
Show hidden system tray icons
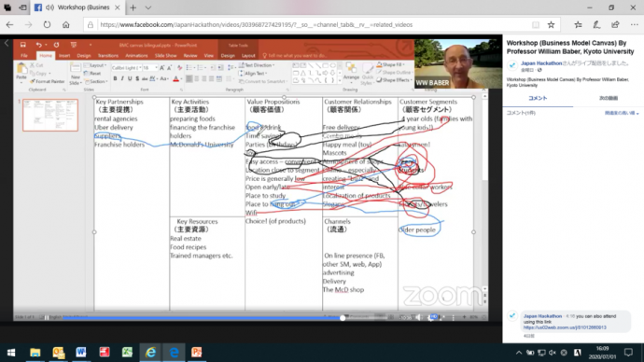pos(519,353)
